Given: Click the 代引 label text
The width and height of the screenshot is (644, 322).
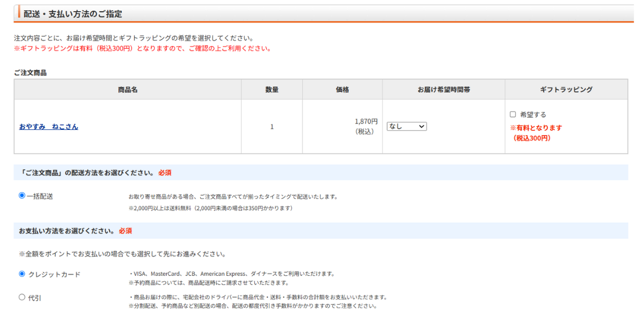Looking at the screenshot, I should coord(34,297).
